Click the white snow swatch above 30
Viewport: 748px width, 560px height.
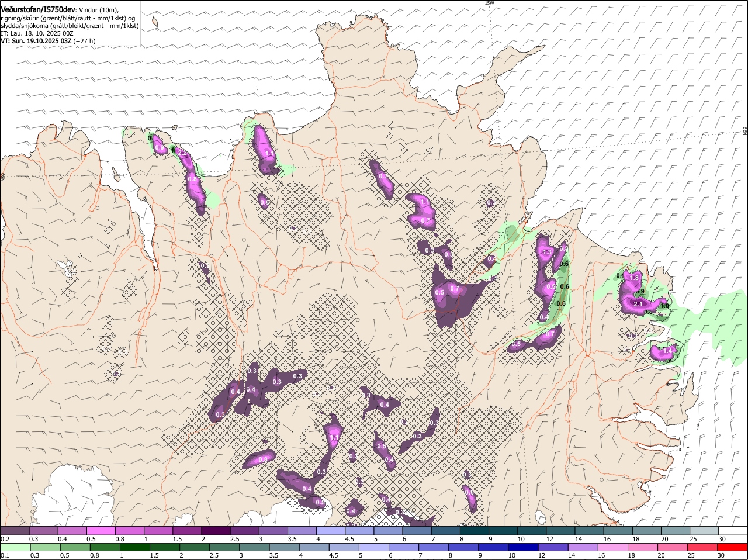point(732,531)
